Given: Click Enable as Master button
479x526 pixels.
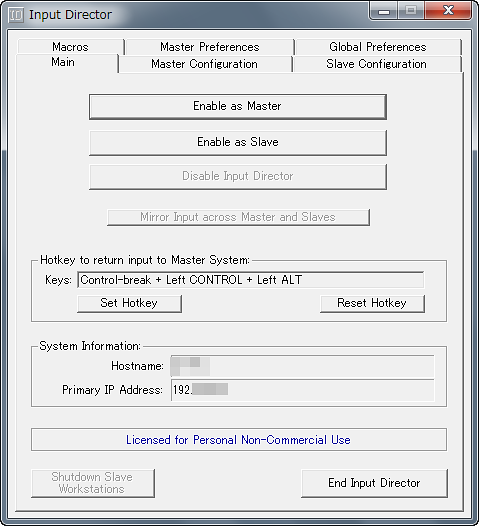Looking at the screenshot, I should click(238, 107).
